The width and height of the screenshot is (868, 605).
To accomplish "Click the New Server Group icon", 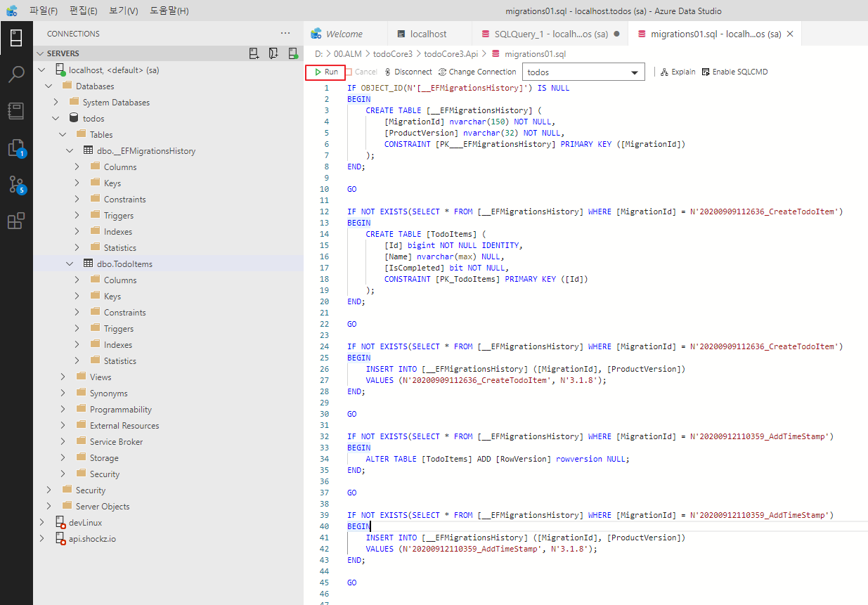I will tap(273, 53).
